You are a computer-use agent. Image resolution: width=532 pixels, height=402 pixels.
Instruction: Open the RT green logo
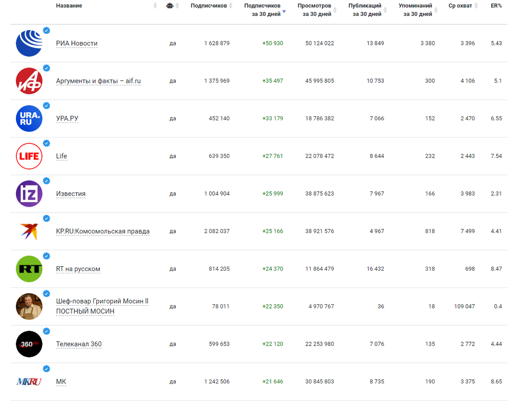[x=29, y=269]
